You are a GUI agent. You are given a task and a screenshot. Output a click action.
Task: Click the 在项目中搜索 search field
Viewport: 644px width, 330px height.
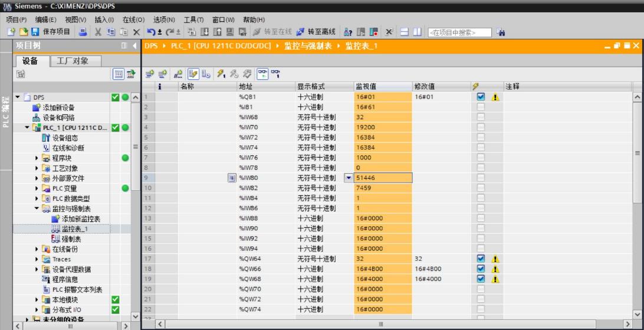[460, 31]
